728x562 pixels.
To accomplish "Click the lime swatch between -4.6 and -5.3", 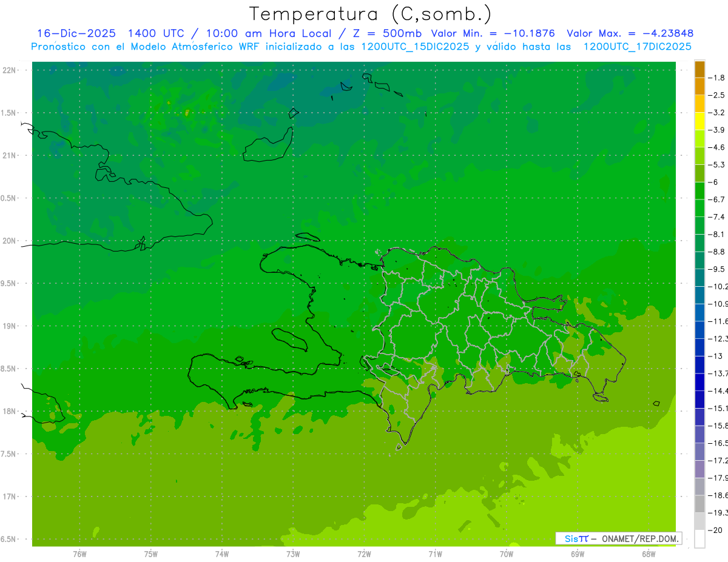I will point(699,156).
